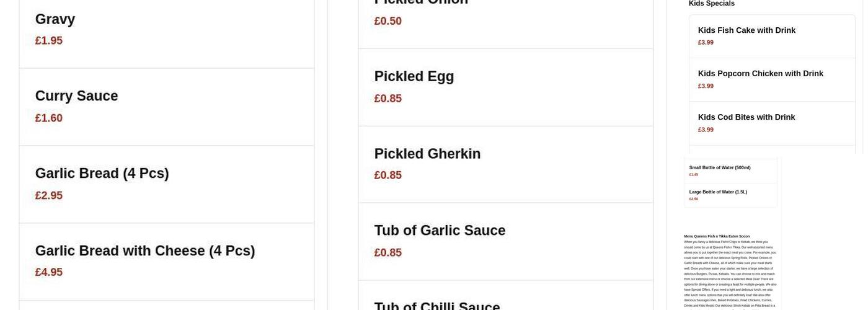Viewport: 868px width, 310px height.
Task: Pick Kids Cod Bites with Drink
Action: [x=746, y=117]
